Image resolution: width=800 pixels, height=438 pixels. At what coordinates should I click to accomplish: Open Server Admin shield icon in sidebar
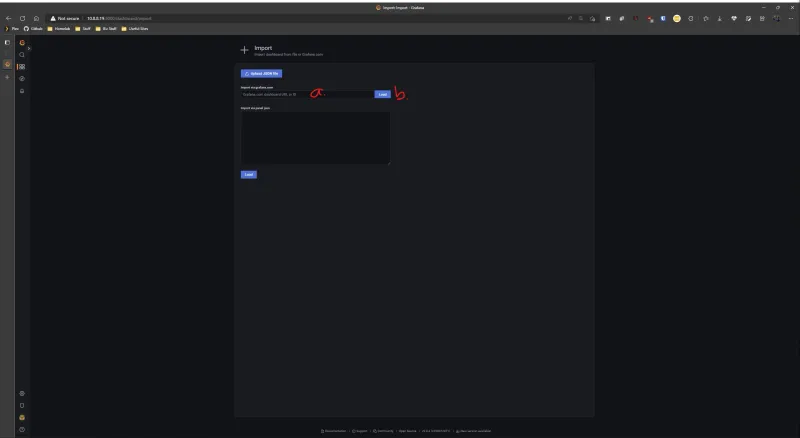(x=22, y=405)
